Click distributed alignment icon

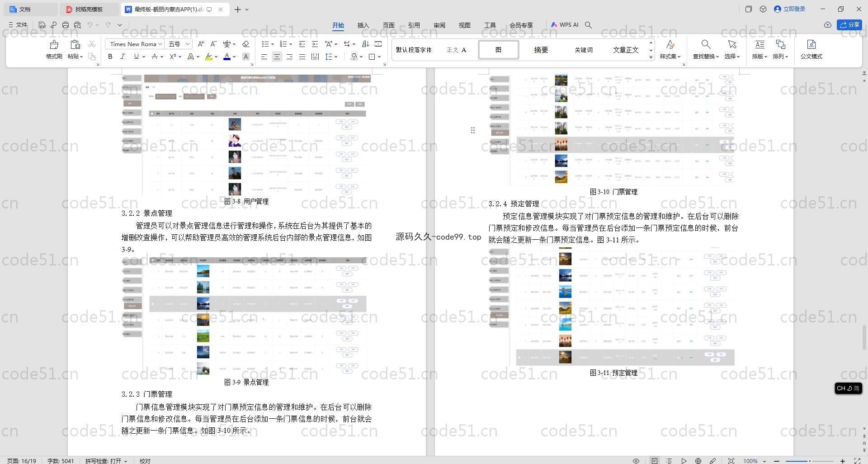tap(315, 57)
